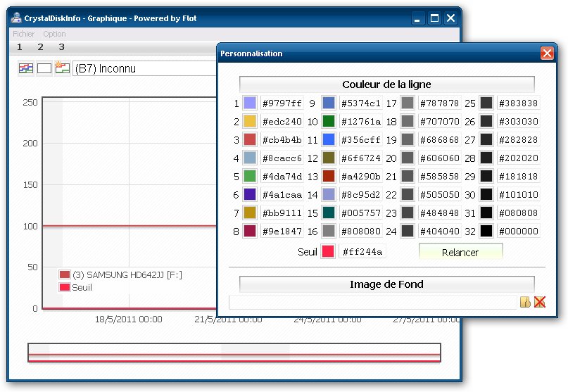This screenshot has height=392, width=568.
Task: Click the red X clear background image icon
Action: (x=540, y=302)
